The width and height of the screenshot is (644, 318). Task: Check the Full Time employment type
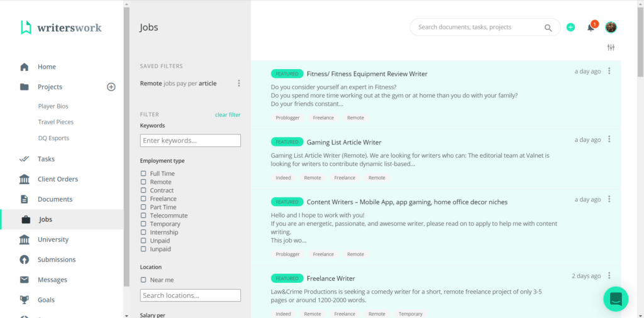143,173
